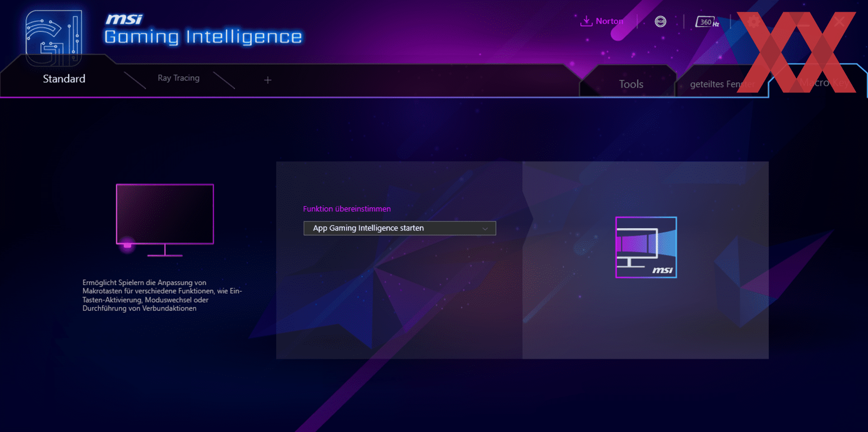Open the Norton download link

tap(602, 21)
